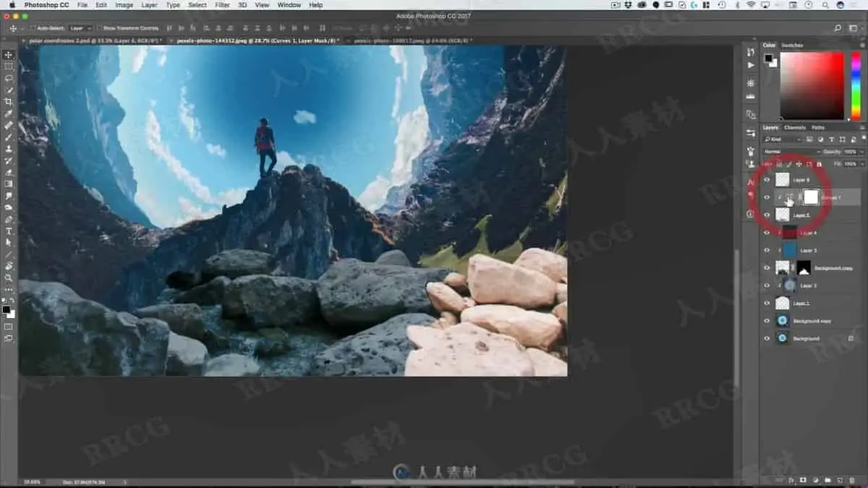The width and height of the screenshot is (868, 488).
Task: Toggle visibility of Curves 1 layer
Action: [x=767, y=197]
